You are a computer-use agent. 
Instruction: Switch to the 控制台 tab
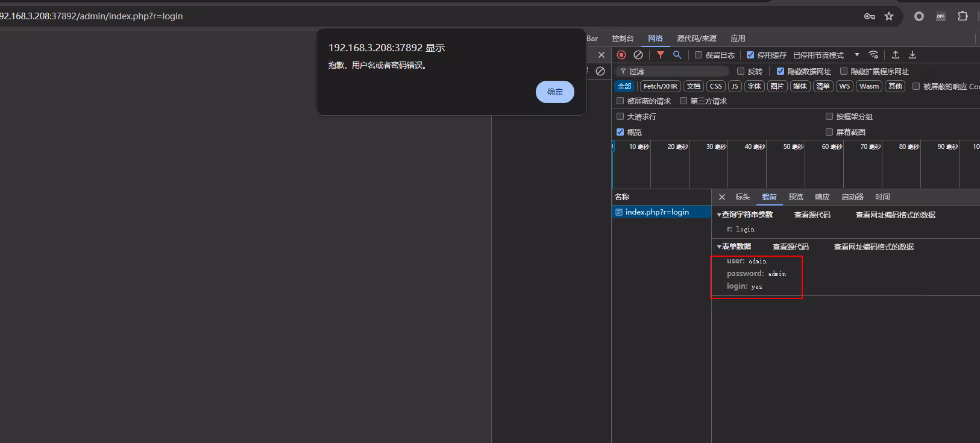click(623, 39)
